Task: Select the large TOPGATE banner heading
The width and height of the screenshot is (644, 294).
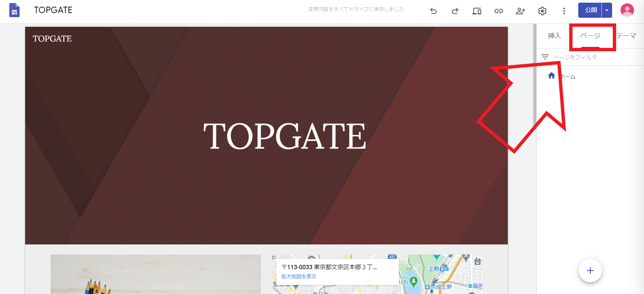Action: tap(285, 136)
